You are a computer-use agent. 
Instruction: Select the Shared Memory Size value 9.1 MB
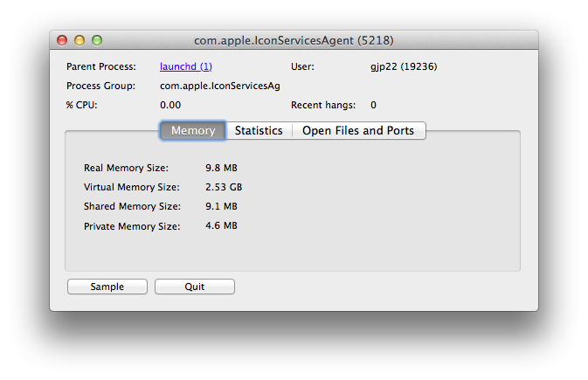pos(221,206)
